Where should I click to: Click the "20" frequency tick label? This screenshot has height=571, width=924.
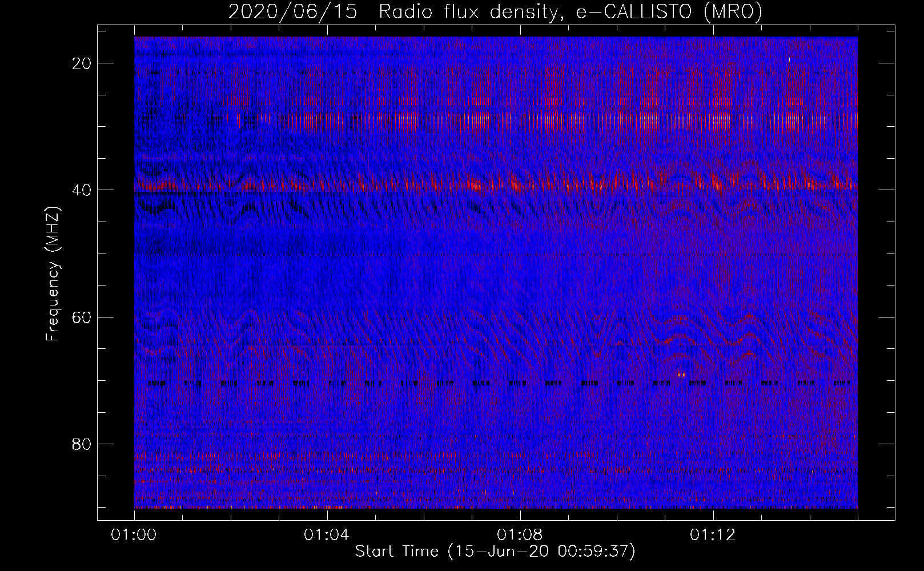82,63
